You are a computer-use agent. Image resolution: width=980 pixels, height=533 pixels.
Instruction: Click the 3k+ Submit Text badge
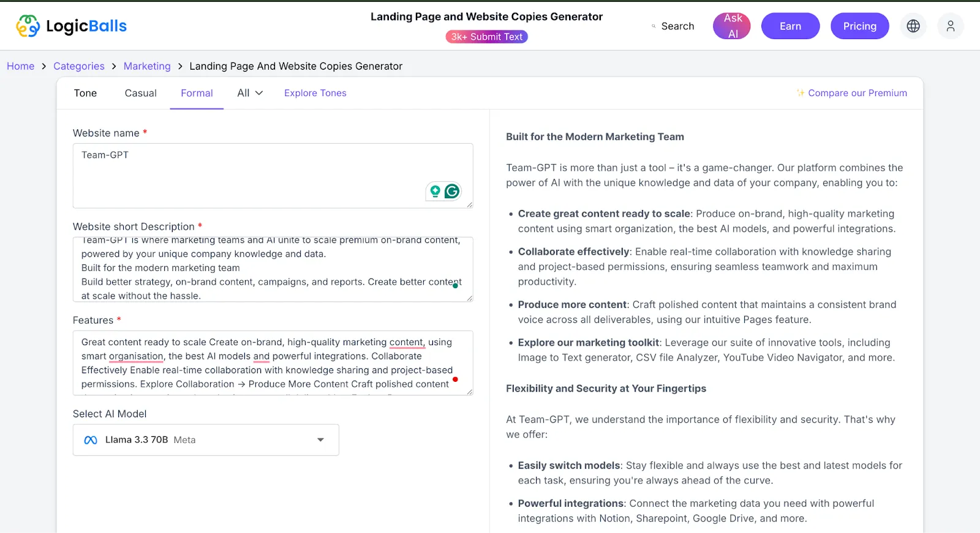(x=487, y=37)
